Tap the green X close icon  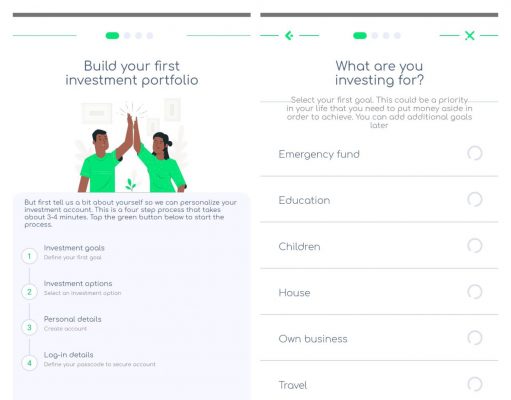[x=470, y=35]
